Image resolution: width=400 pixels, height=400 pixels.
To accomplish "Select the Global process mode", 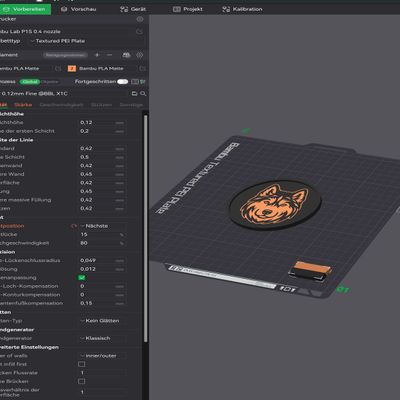I will tap(30, 82).
